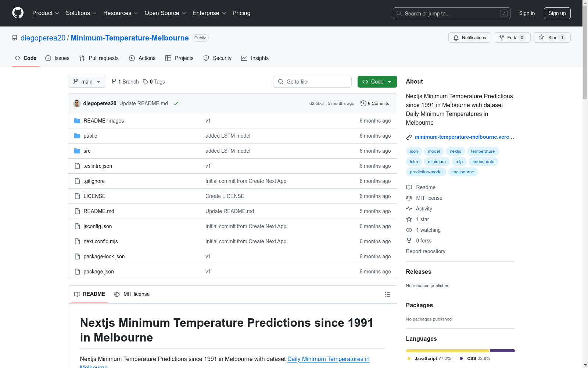Expand the Solutions menu

(81, 13)
